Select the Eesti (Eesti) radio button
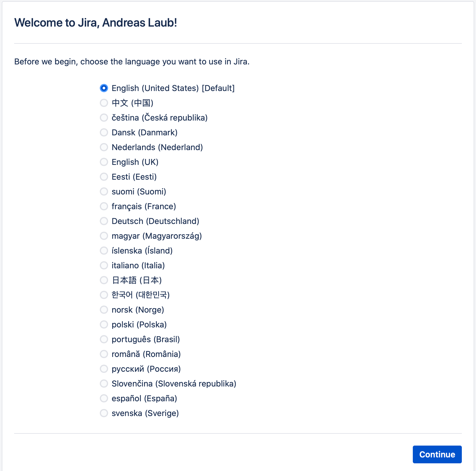The width and height of the screenshot is (476, 471). [x=104, y=177]
